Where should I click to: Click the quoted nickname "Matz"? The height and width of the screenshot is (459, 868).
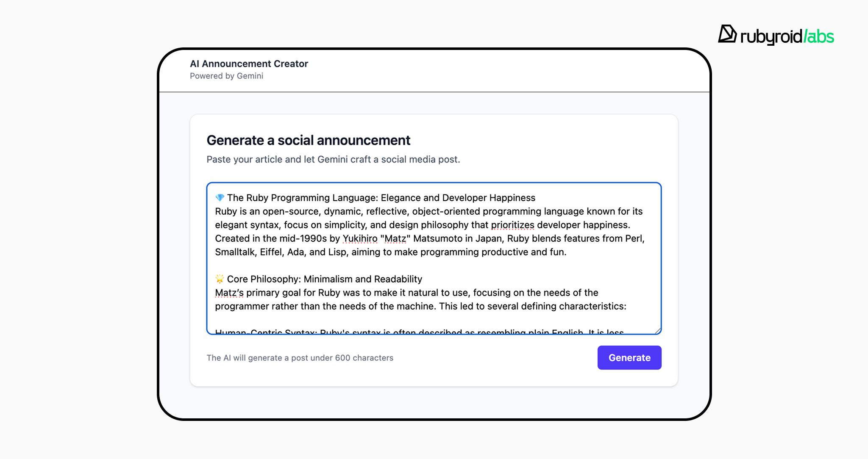(x=395, y=238)
